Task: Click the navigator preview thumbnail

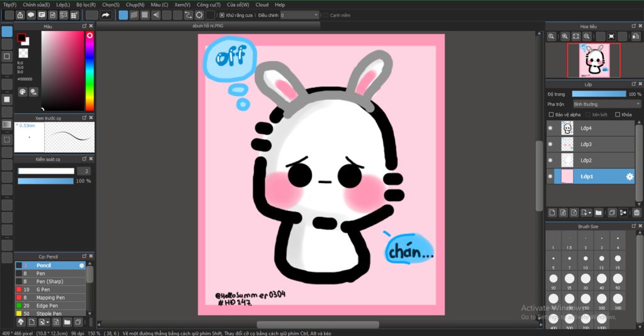Action: click(594, 60)
